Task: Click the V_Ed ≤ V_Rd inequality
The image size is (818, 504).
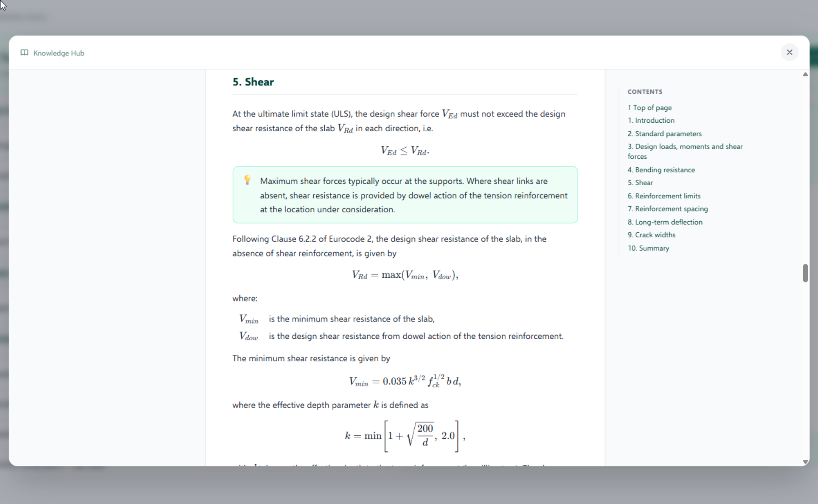Action: coord(405,151)
